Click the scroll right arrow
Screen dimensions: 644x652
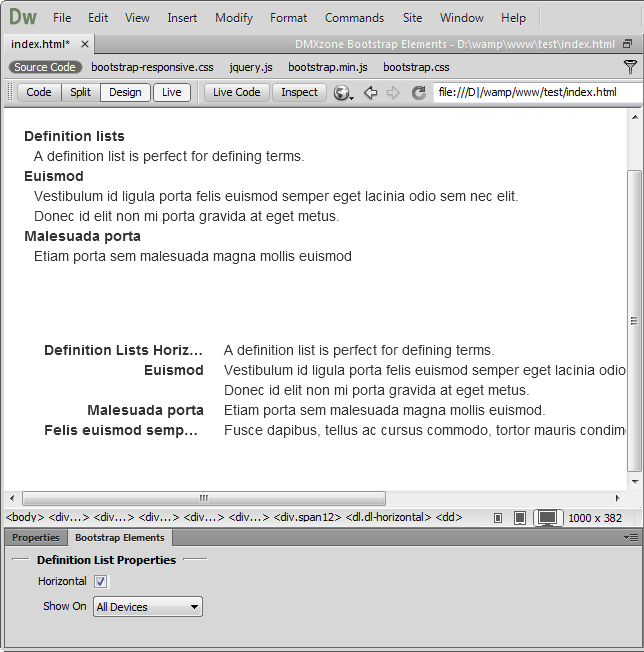[x=617, y=498]
